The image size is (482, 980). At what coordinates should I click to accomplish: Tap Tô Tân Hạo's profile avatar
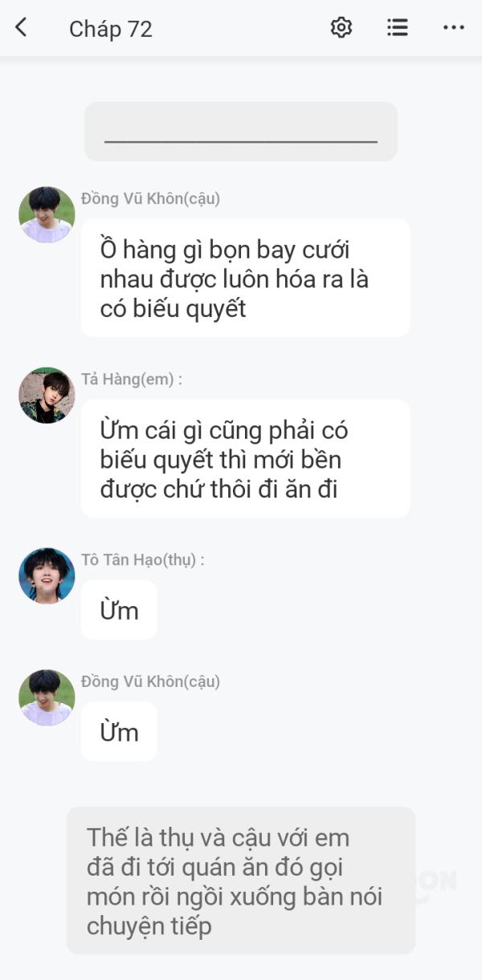pos(47,576)
